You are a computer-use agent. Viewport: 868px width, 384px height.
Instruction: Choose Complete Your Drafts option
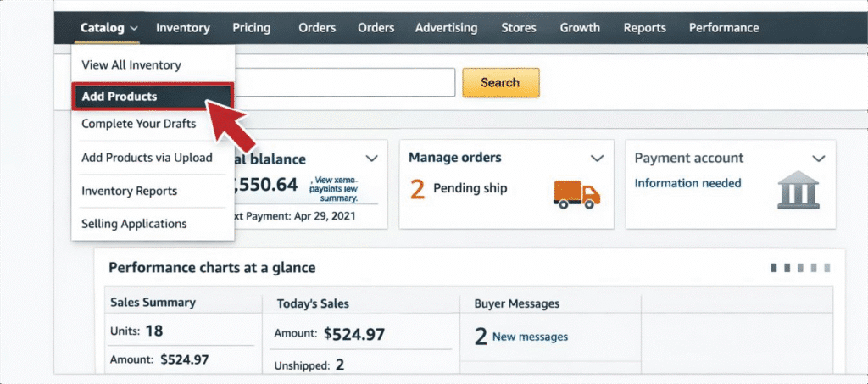click(x=138, y=124)
